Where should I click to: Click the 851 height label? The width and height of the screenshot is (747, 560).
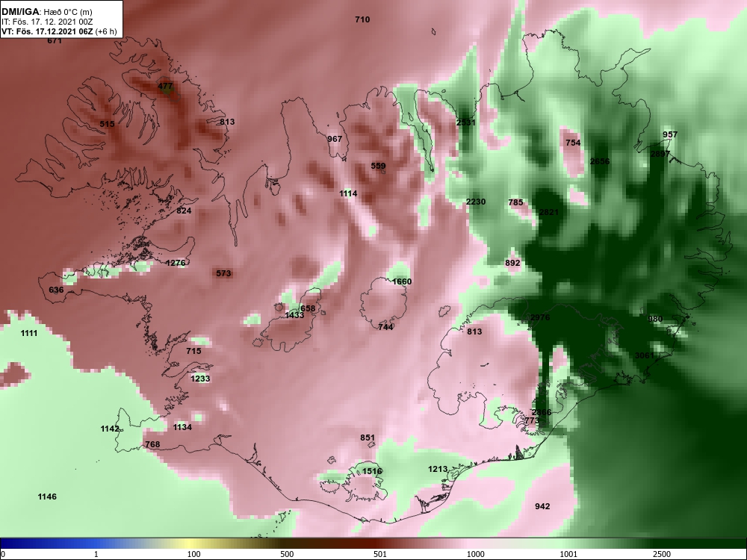coord(368,438)
